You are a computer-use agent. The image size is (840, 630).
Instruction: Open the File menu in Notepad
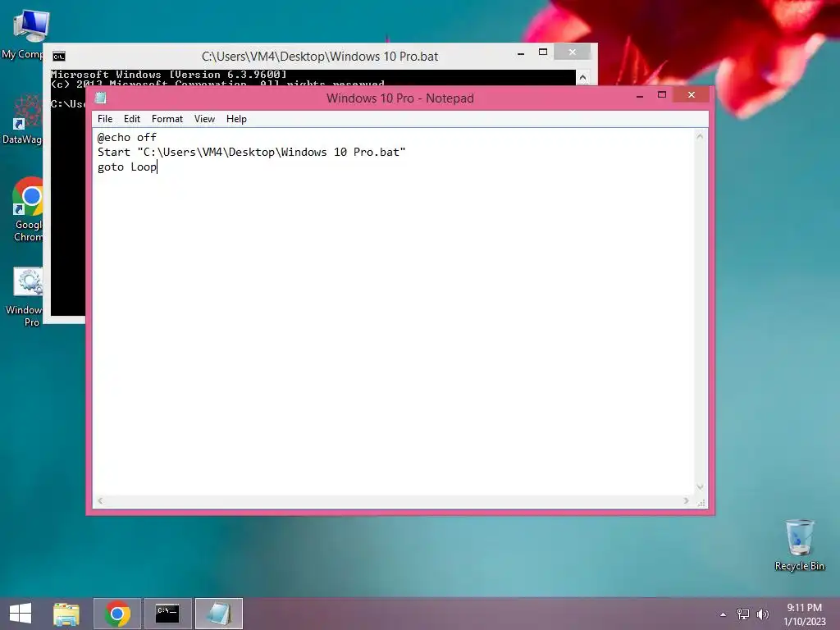point(105,119)
